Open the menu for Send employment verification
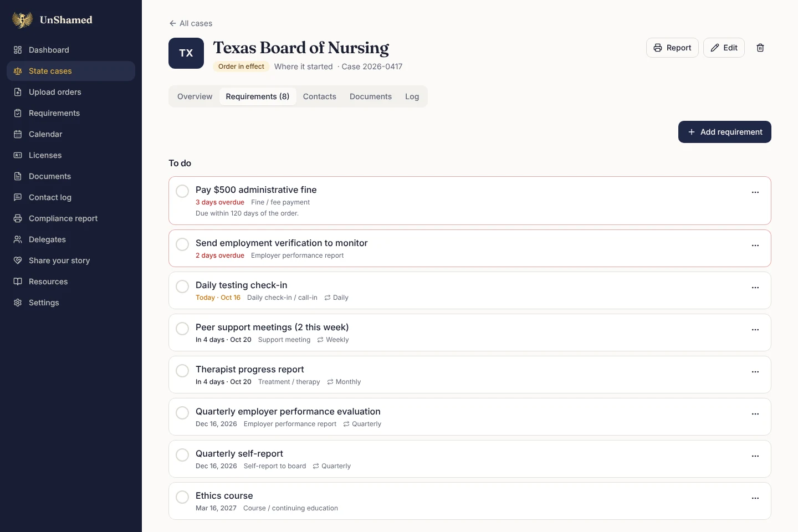798x532 pixels. [755, 245]
